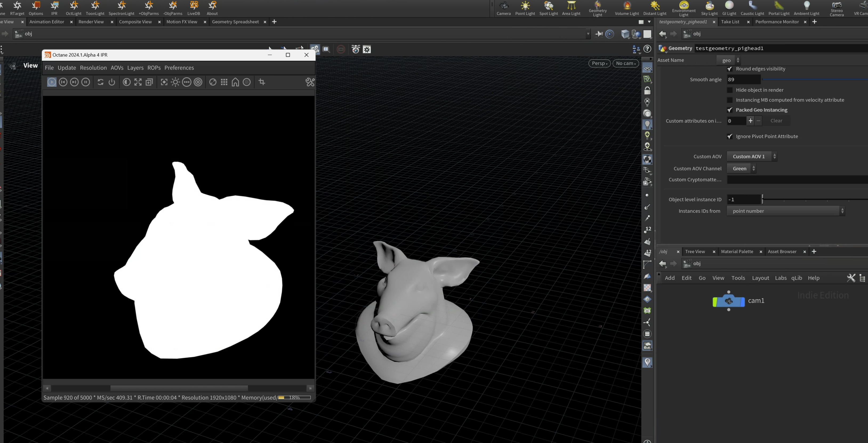Click the Geometry Light shelf tool
The width and height of the screenshot is (868, 443).
pyautogui.click(x=597, y=9)
